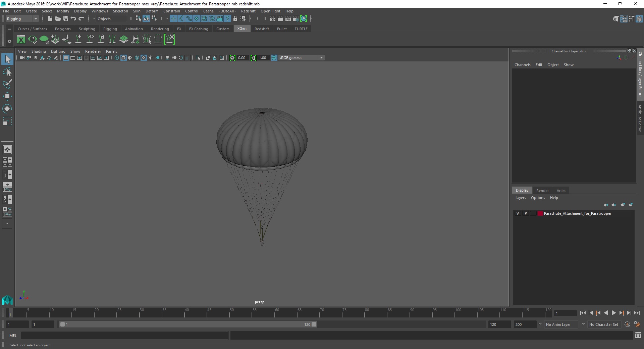The width and height of the screenshot is (644, 349).
Task: Click single perspective view layout icon
Action: (7, 150)
